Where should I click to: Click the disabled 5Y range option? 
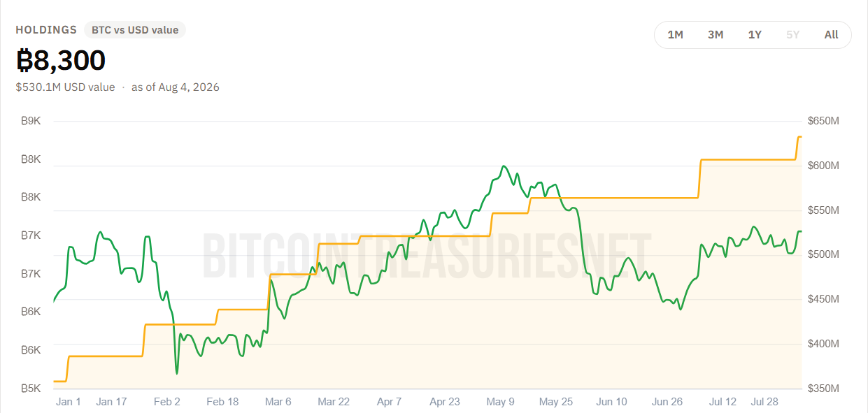(792, 34)
